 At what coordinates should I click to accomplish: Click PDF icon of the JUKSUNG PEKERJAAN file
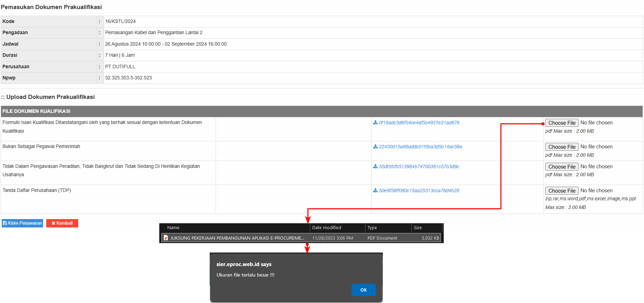[166, 238]
